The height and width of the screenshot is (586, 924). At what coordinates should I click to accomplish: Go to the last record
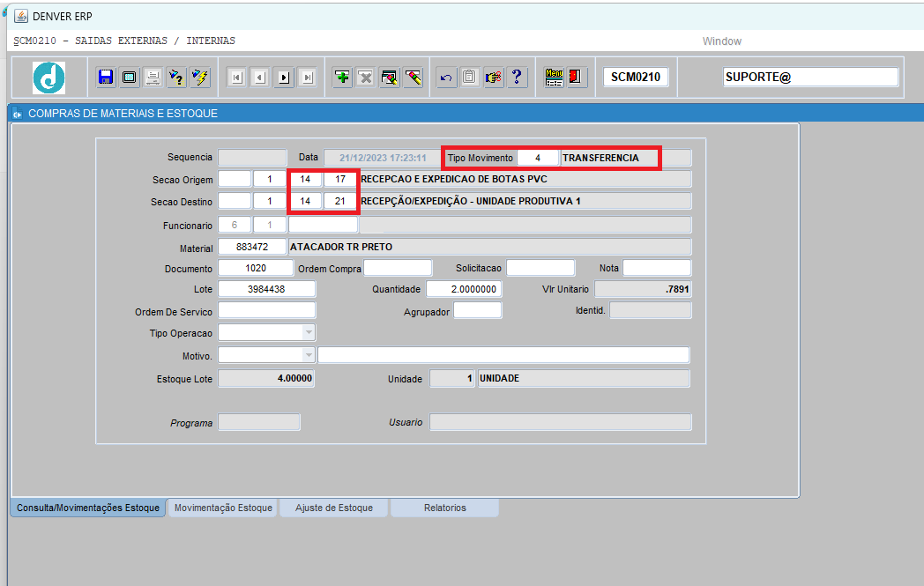308,78
